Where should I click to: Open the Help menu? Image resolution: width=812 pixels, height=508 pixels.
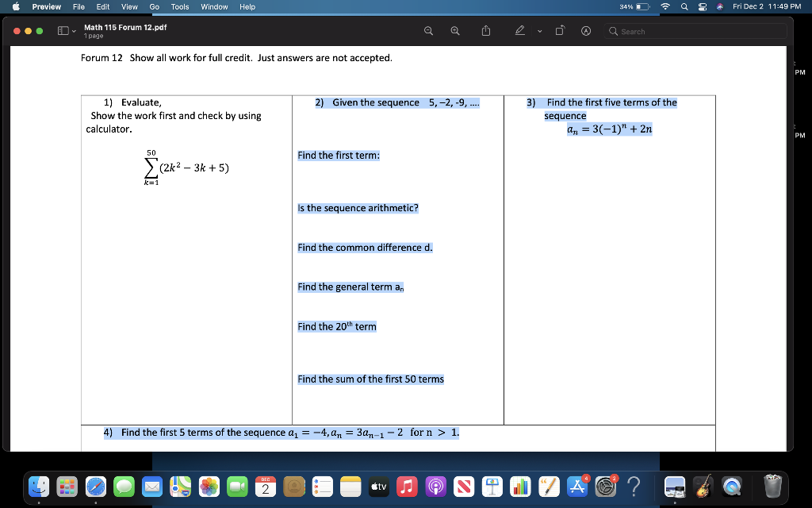point(247,6)
